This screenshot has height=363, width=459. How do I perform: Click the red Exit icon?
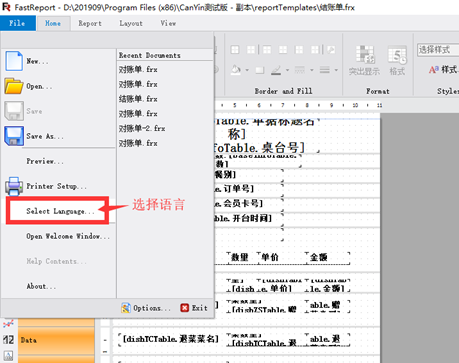[185, 308]
